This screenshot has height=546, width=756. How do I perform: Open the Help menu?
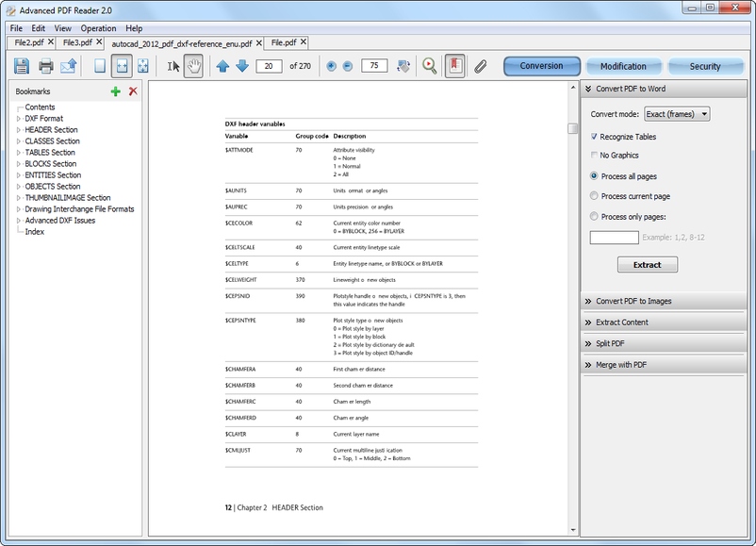click(134, 28)
